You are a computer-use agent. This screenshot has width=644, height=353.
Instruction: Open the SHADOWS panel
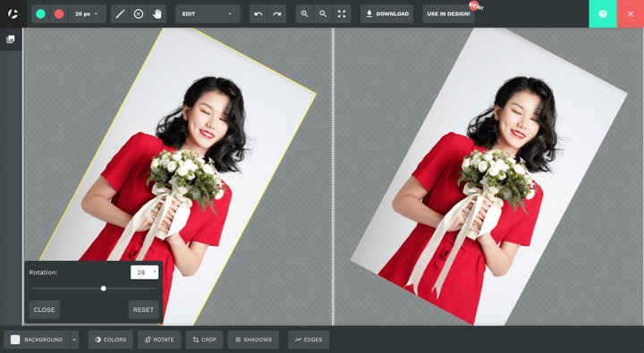[253, 340]
